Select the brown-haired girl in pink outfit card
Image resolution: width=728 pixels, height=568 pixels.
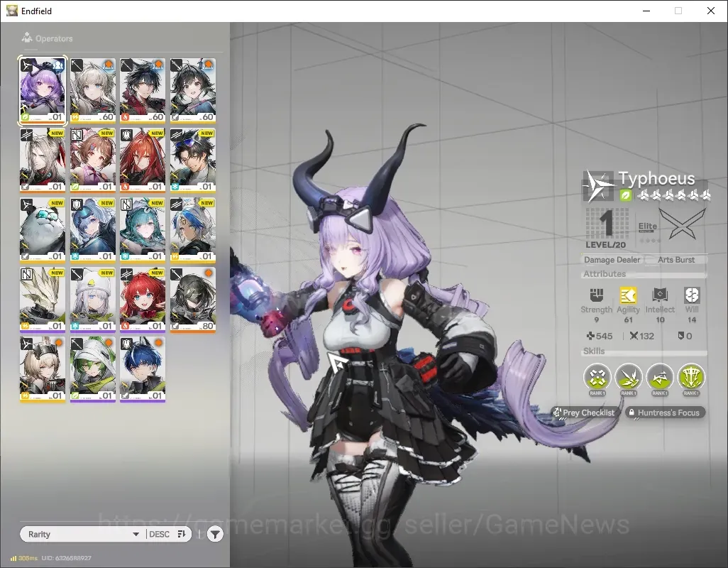93,160
